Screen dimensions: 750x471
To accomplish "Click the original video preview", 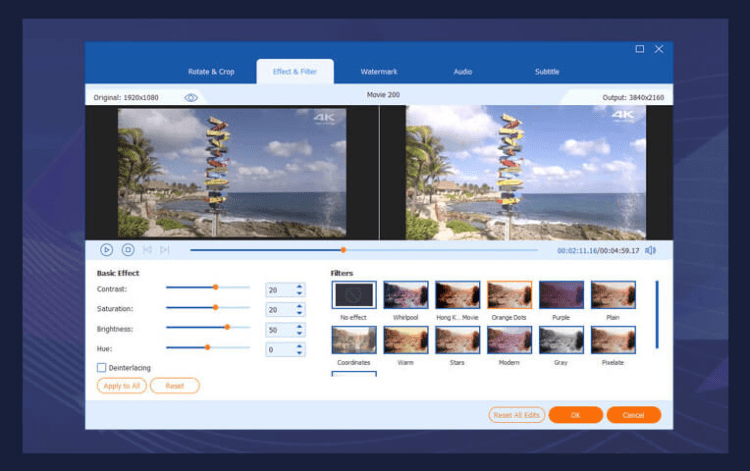I will 232,173.
